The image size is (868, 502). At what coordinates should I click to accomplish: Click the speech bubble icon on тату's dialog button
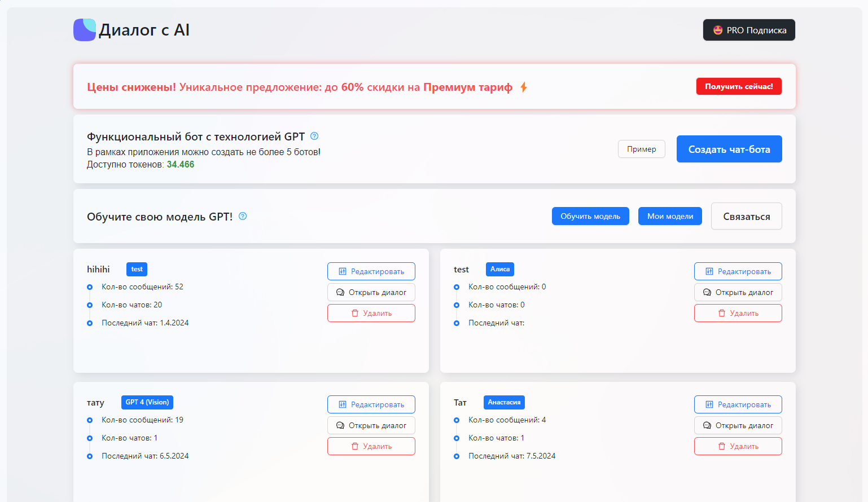[340, 425]
